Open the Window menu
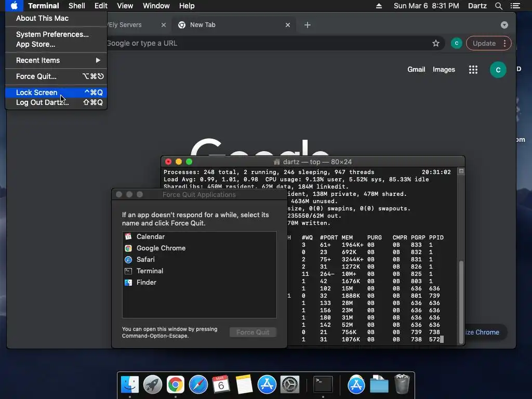This screenshot has width=532, height=399. coord(156,6)
